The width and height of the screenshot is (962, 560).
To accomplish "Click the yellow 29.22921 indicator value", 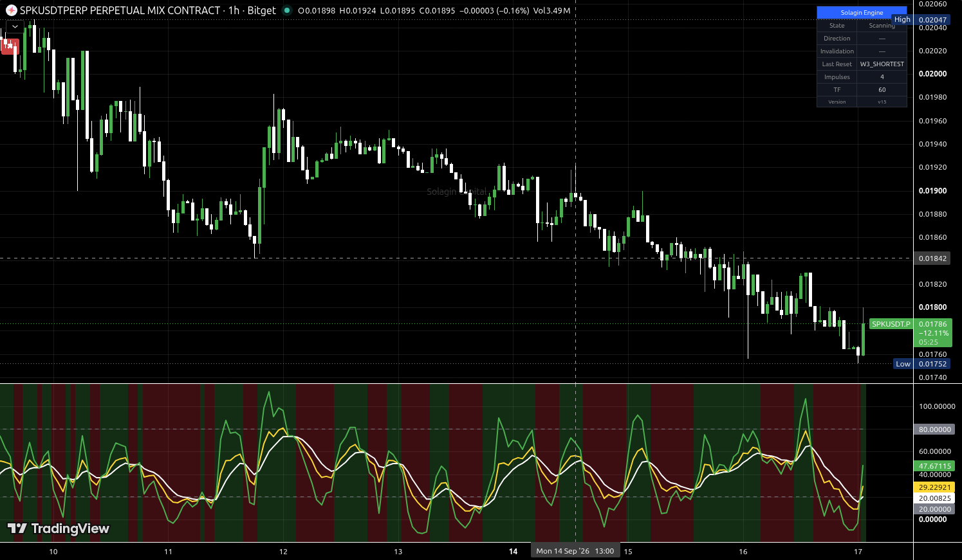I will (x=934, y=487).
